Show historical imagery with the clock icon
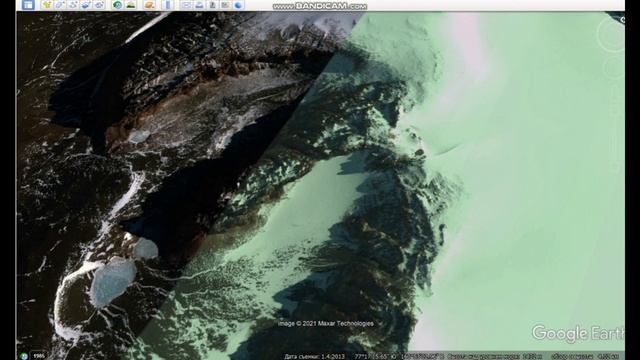 [x=118, y=5]
